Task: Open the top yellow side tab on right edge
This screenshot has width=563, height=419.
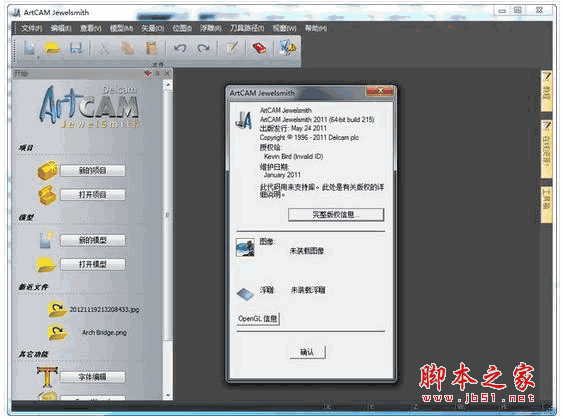Action: click(546, 90)
